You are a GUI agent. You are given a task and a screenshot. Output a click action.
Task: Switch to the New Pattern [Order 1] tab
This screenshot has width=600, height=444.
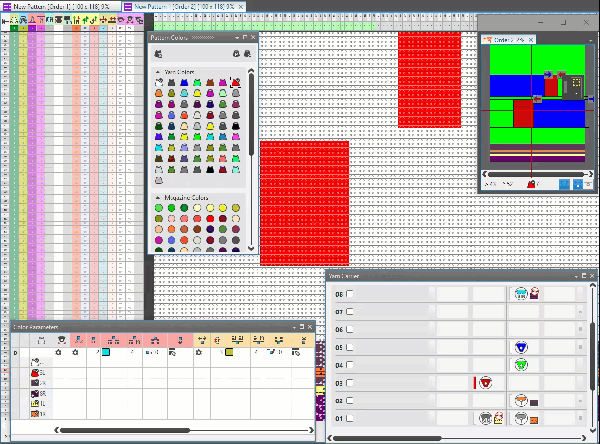tap(60, 5)
